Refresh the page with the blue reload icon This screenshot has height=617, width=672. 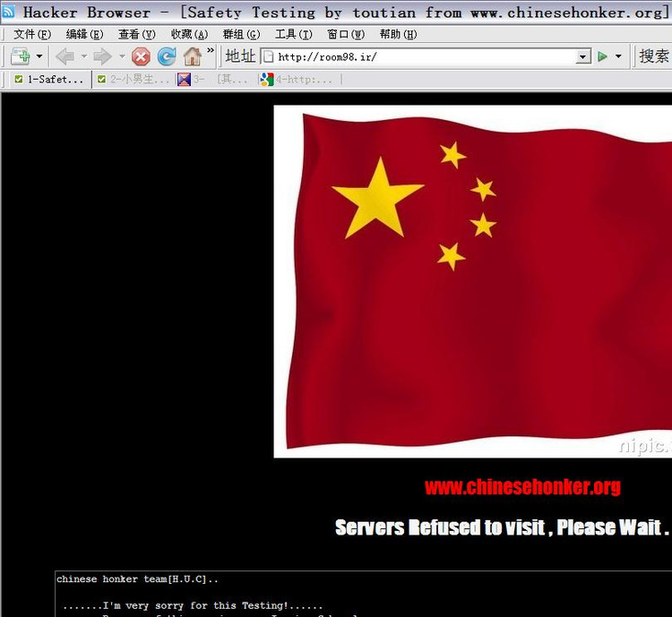(x=167, y=56)
